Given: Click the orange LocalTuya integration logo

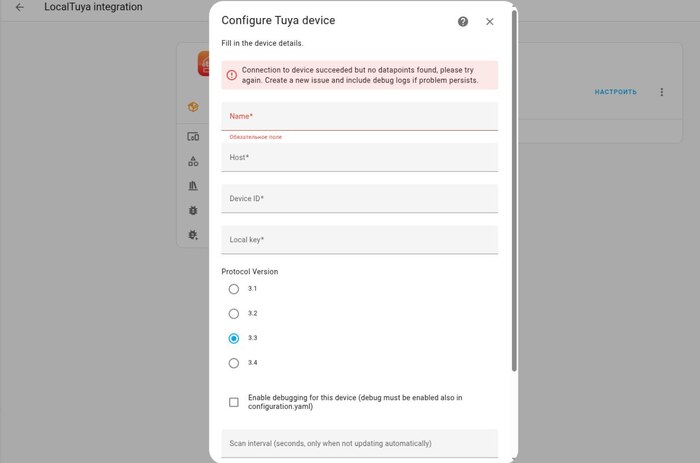Looking at the screenshot, I should pos(204,63).
